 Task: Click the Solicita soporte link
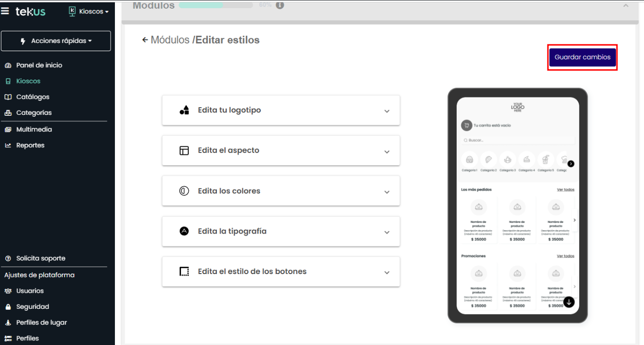[x=41, y=258]
